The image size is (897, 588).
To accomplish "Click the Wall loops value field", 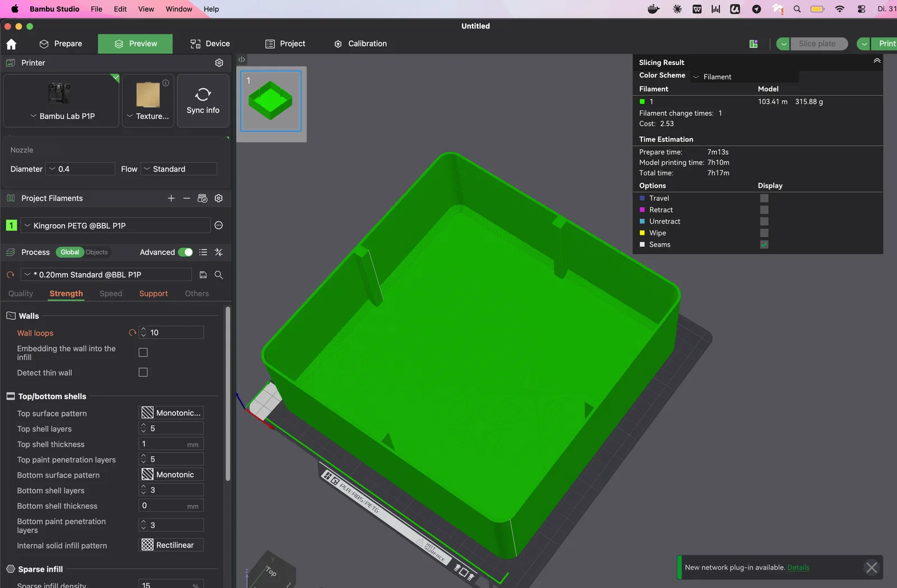I will [172, 332].
